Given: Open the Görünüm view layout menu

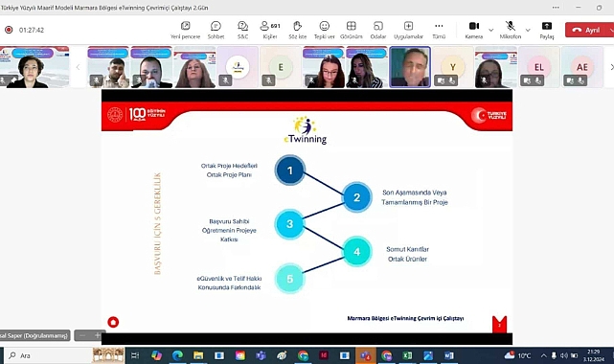Looking at the screenshot, I should [x=352, y=30].
